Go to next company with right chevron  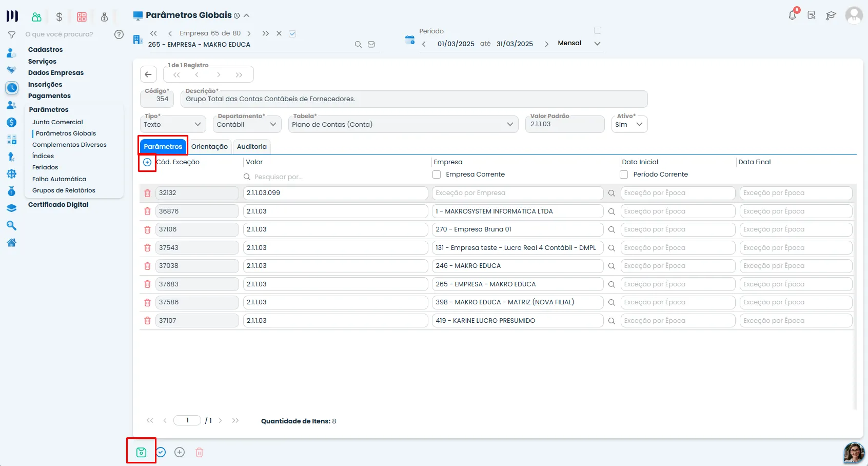click(249, 33)
